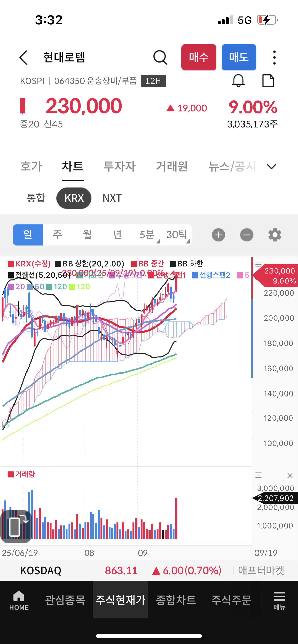Expand the tab list chevron
The image size is (298, 644).
tap(271, 167)
